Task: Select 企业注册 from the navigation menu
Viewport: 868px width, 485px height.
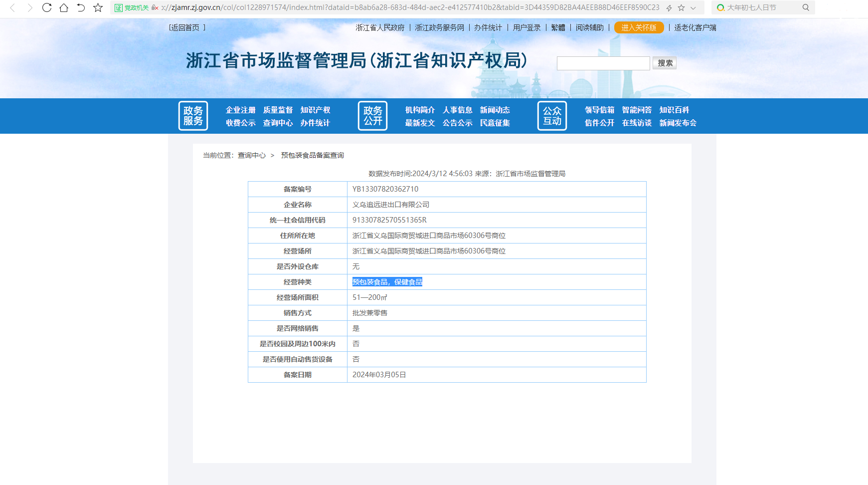Action: click(x=240, y=110)
